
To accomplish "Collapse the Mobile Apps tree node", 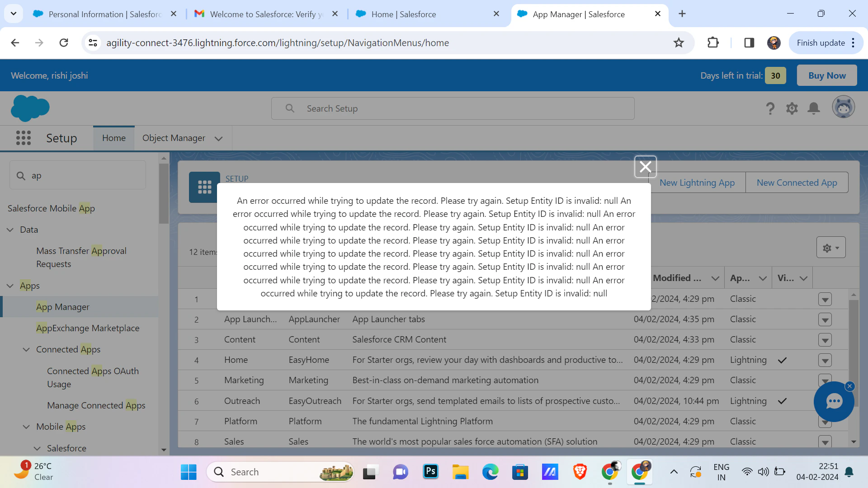I will click(26, 427).
